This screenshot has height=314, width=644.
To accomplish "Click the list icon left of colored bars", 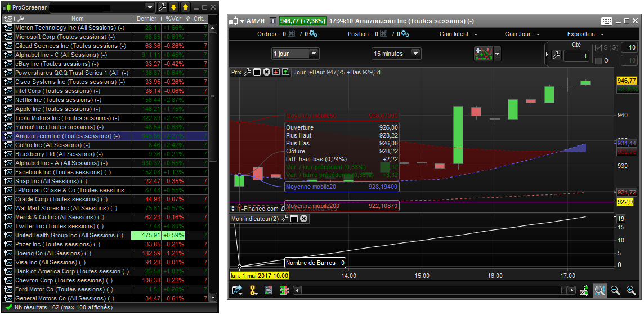I will point(268,290).
